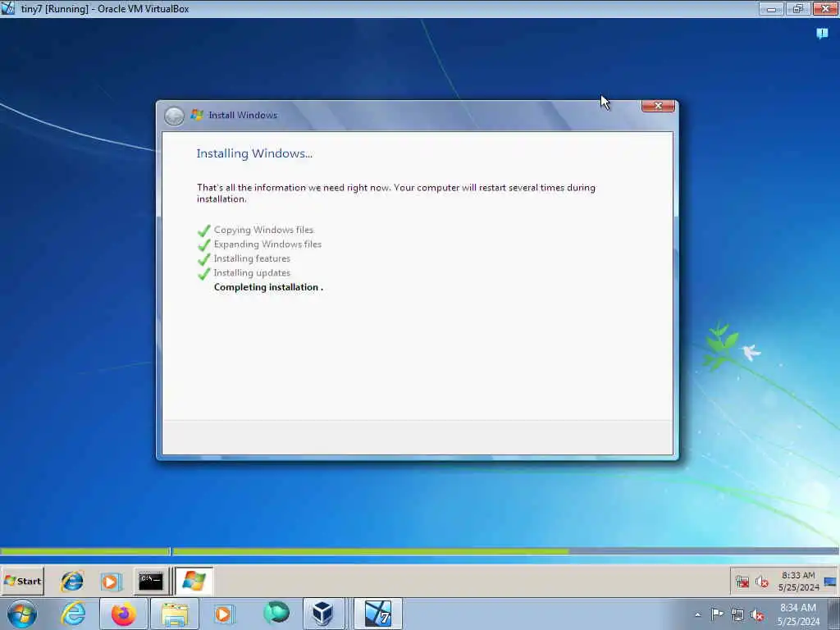Click guest tray muted volume icon
The height and width of the screenshot is (630, 840).
pos(762,582)
